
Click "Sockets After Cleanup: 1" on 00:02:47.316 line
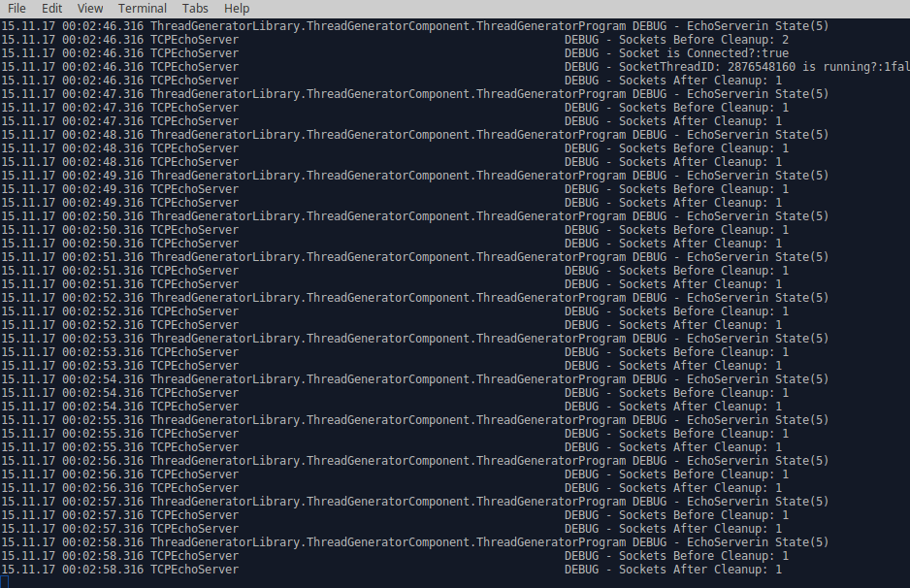click(x=699, y=121)
